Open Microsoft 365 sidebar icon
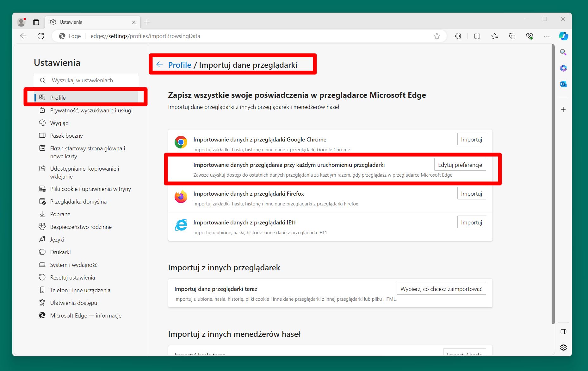Image resolution: width=588 pixels, height=371 pixels. pyautogui.click(x=563, y=68)
